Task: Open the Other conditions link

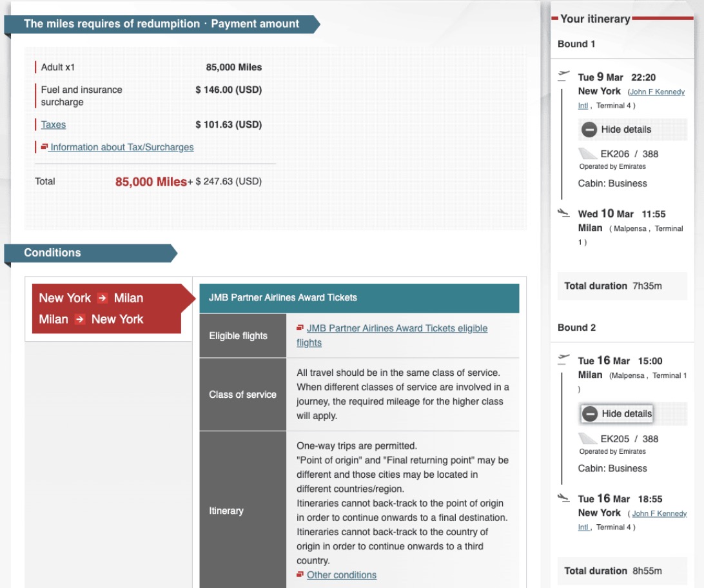Action: [x=341, y=575]
